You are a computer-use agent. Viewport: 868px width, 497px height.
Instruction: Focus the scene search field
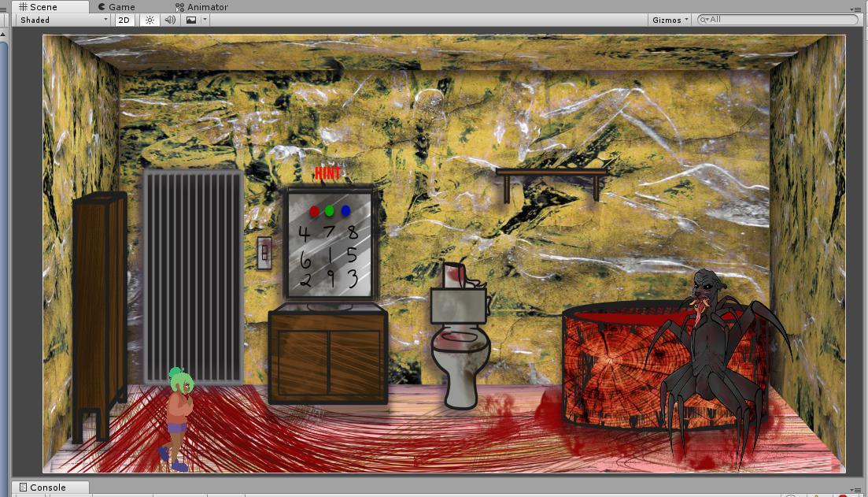(779, 20)
